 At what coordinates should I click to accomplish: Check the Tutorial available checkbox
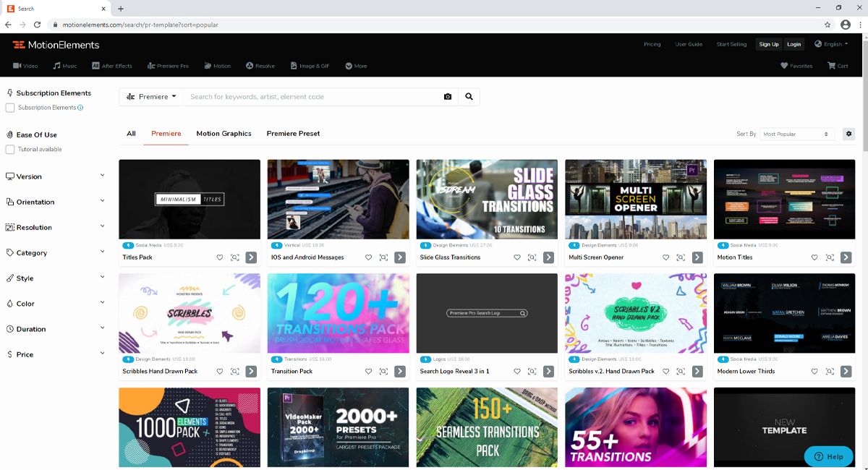point(10,150)
